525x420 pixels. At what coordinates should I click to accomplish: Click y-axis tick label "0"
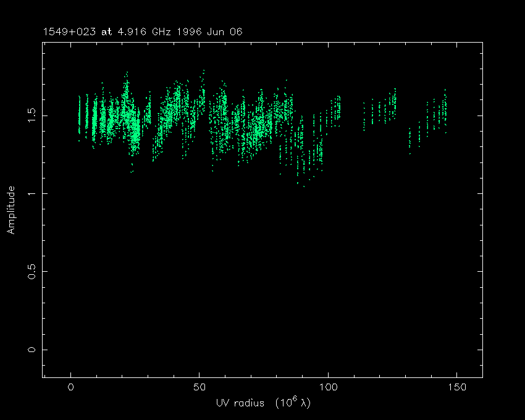click(x=32, y=350)
